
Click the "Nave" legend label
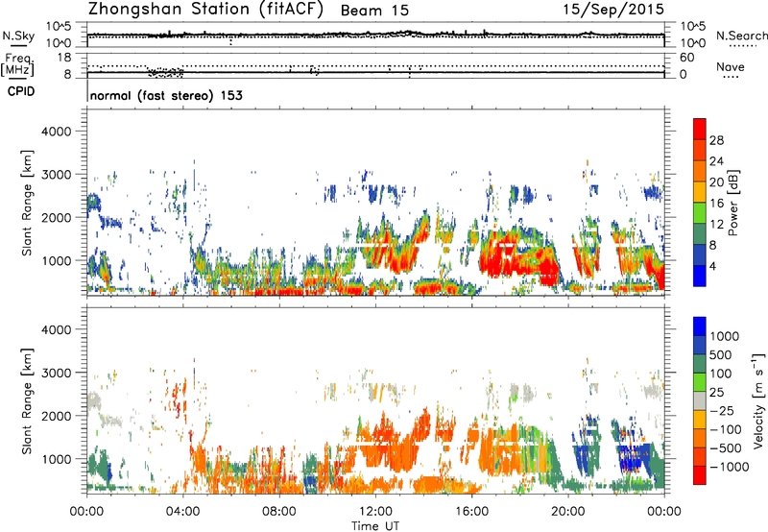pos(731,67)
